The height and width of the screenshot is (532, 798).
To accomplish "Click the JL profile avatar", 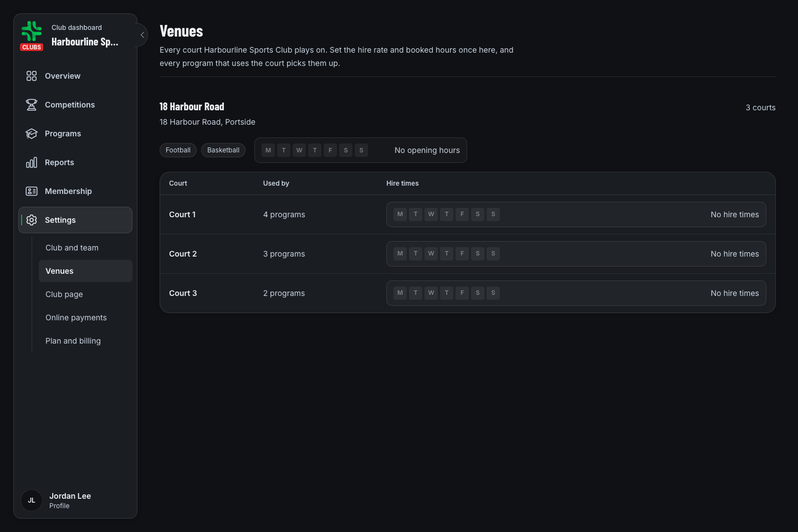I will click(x=32, y=500).
